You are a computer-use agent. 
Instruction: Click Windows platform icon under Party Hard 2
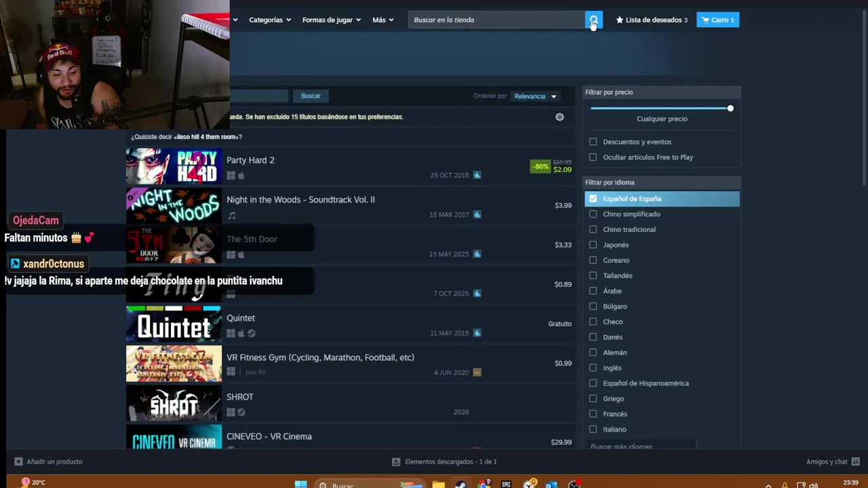tap(231, 176)
